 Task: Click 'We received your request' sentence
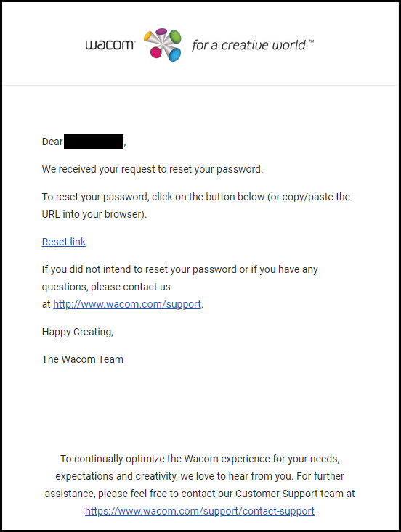tap(153, 169)
